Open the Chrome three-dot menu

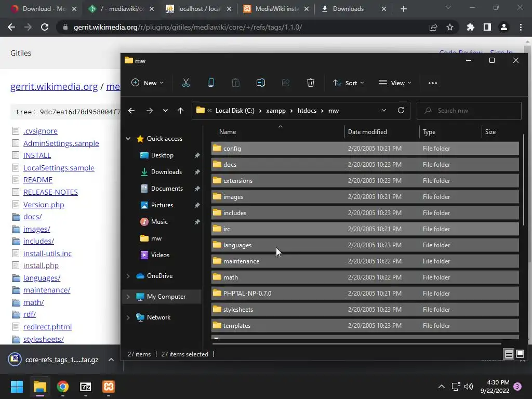click(521, 27)
